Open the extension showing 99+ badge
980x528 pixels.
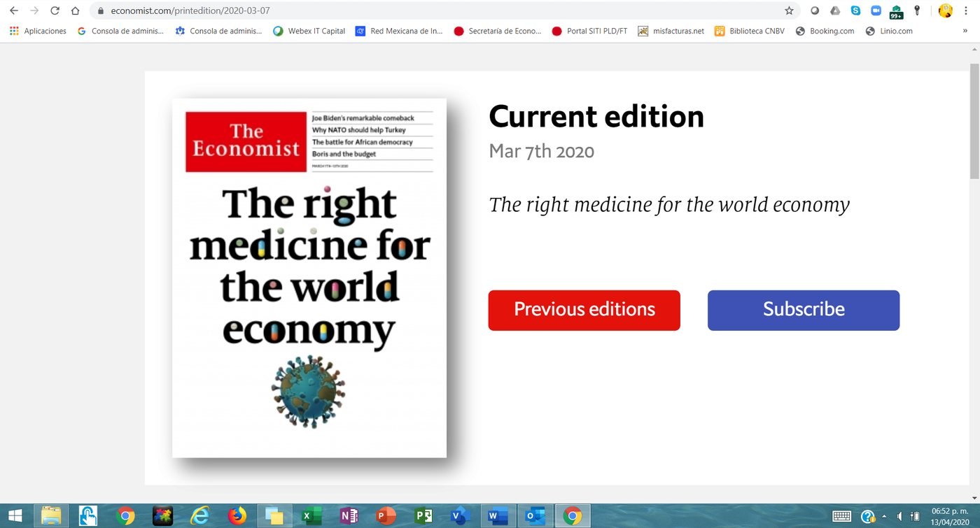(x=896, y=12)
